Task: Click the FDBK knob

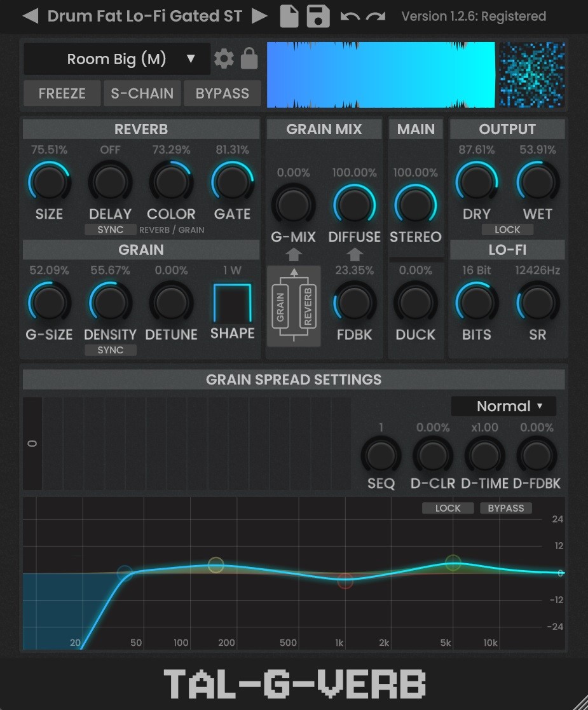Action: pos(354,303)
